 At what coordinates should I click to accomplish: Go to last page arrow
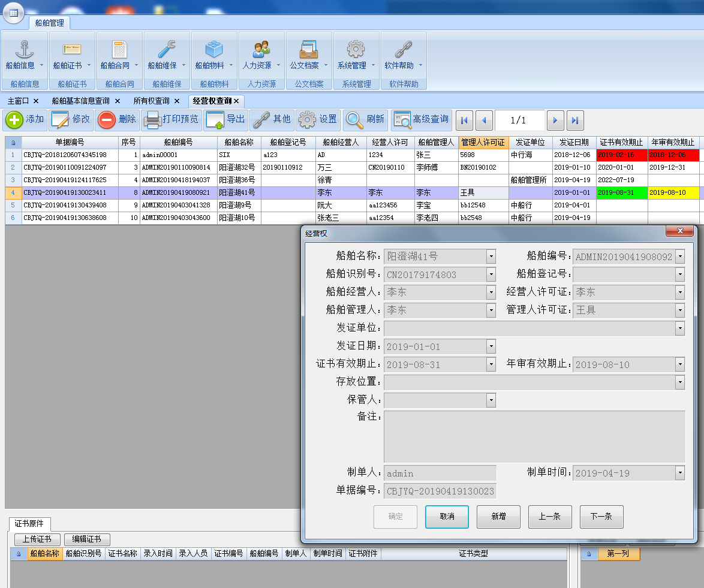[x=575, y=120]
